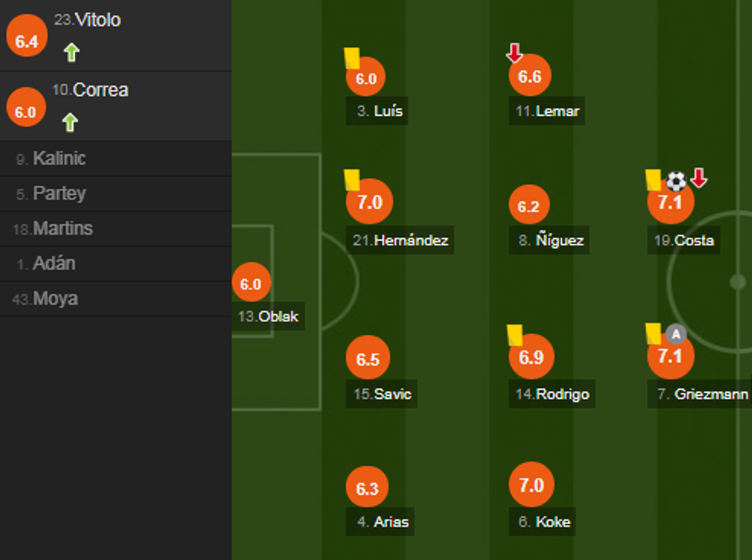Click the yellow card above Hernández's rating
The image size is (752, 560).
352,180
